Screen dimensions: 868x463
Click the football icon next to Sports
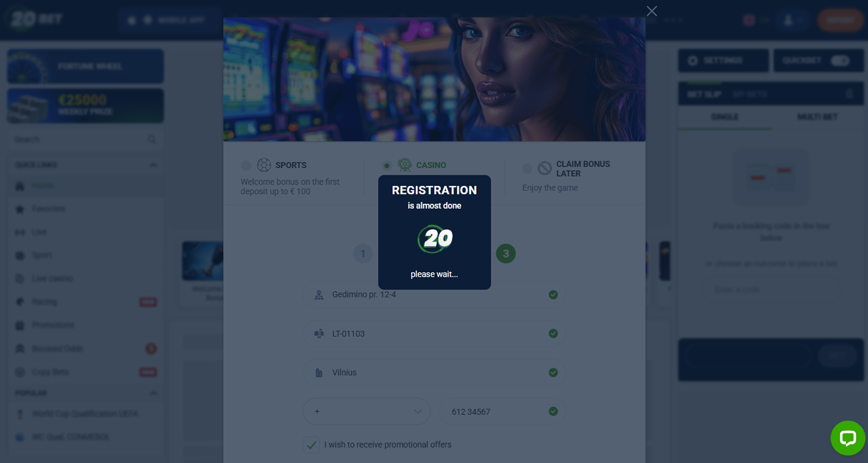point(264,165)
